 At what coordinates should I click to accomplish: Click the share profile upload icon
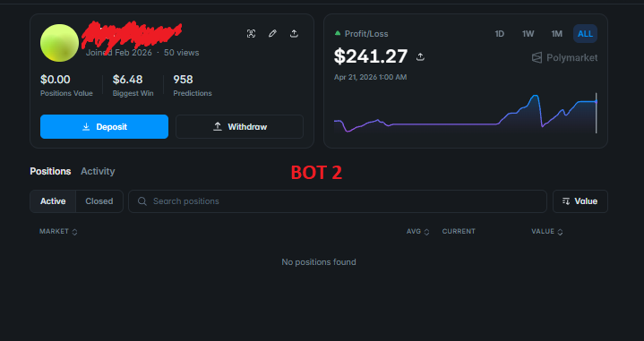click(294, 34)
